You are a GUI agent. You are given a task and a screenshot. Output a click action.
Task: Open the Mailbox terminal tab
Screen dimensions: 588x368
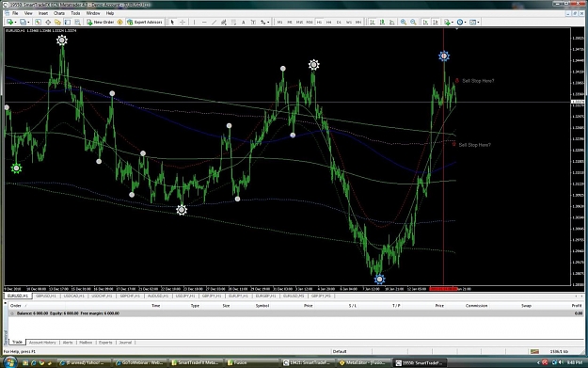click(x=86, y=343)
